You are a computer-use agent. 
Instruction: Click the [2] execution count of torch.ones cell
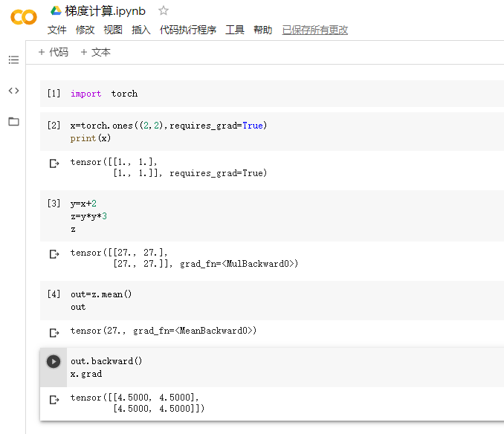pyautogui.click(x=54, y=125)
